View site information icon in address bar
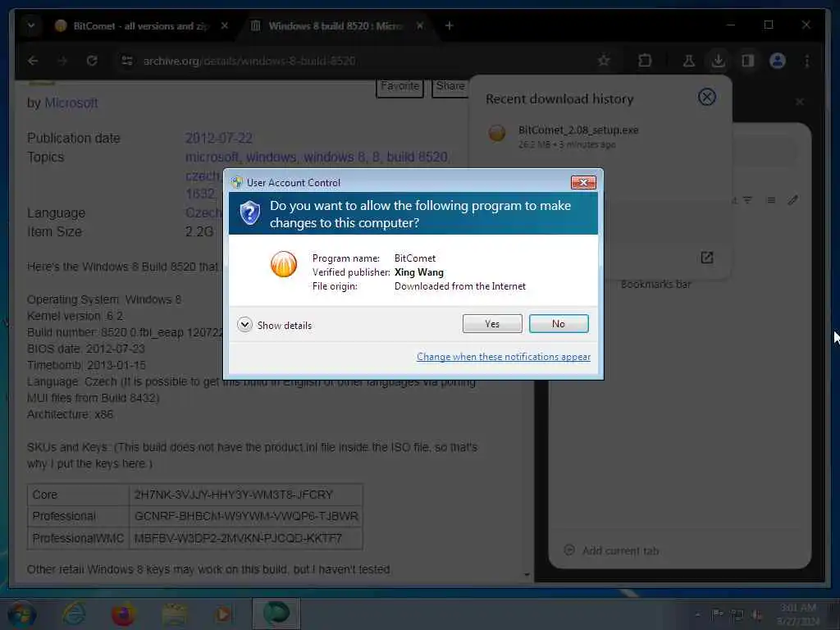The height and width of the screenshot is (630, 840). [x=127, y=61]
